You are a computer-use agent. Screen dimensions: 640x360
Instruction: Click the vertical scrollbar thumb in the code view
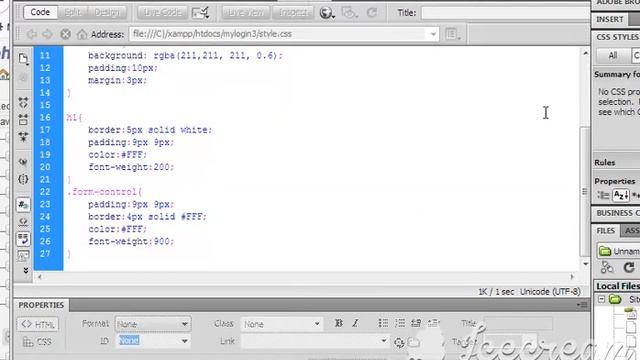coord(585,192)
